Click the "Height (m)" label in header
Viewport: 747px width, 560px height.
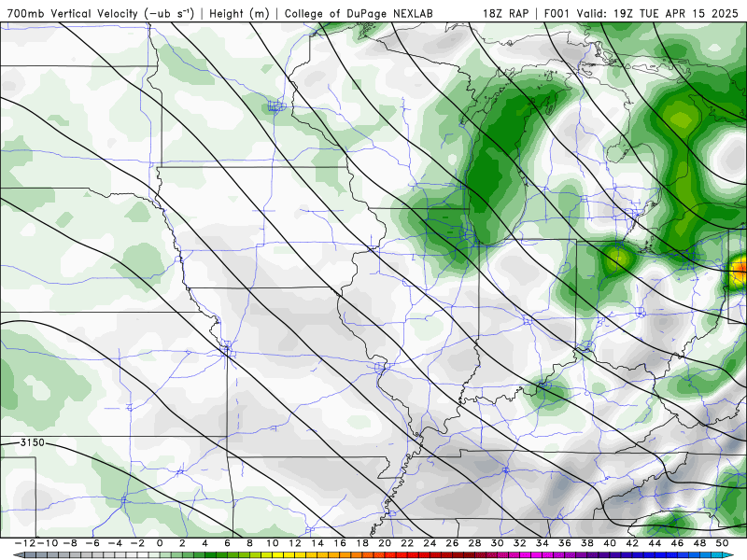click(239, 13)
